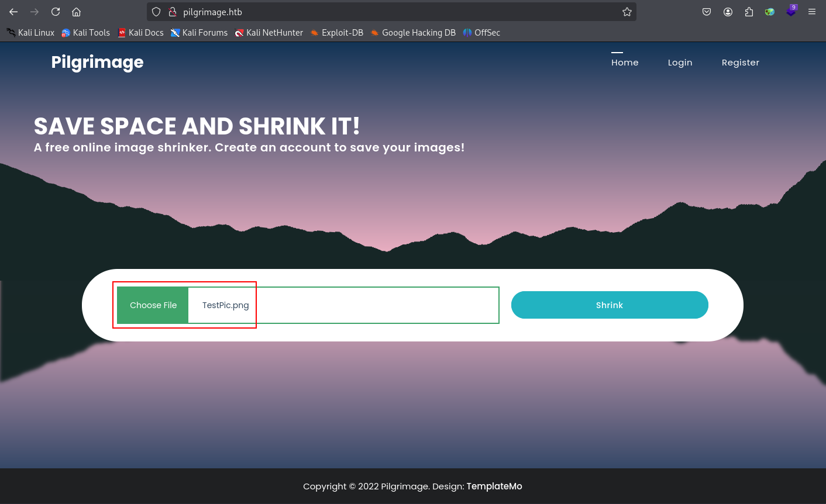Viewport: 826px width, 504px height.
Task: Open the Exploit-DB bookmark
Action: (x=337, y=33)
